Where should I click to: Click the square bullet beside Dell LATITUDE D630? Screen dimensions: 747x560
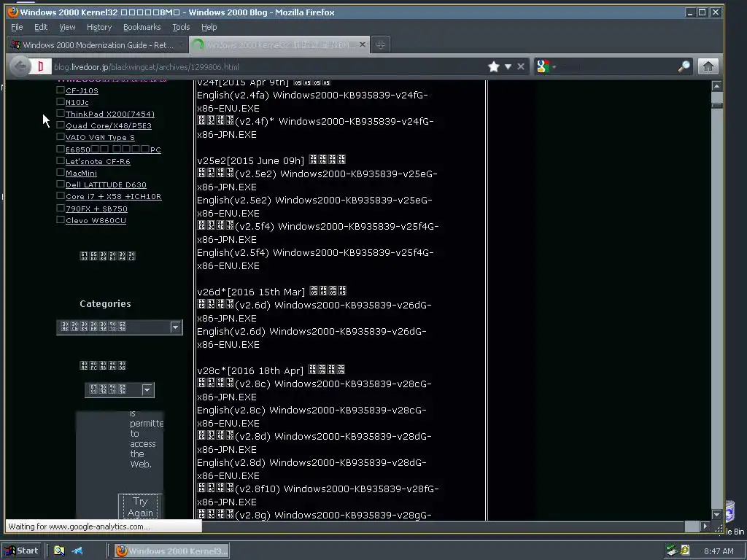(61, 184)
